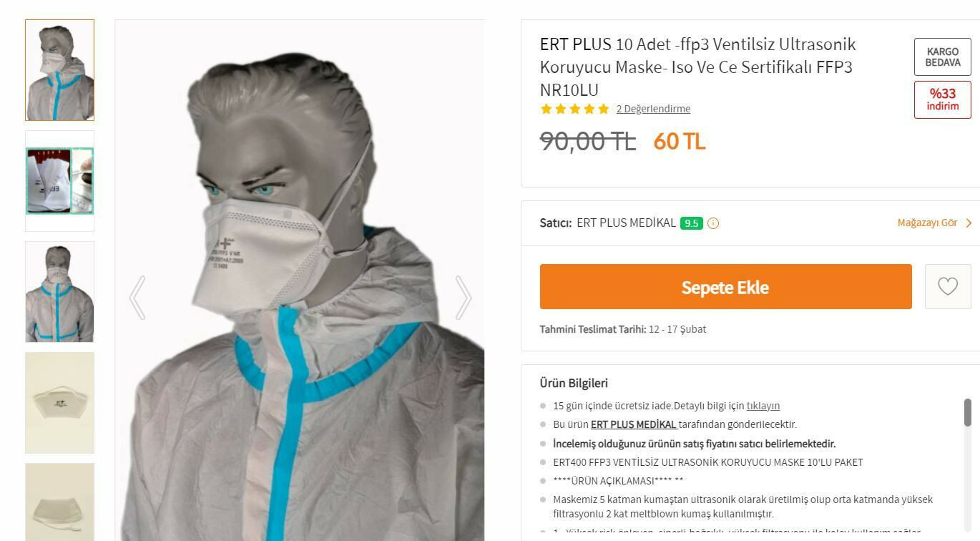Select fifth thumbnail of mask underside
The width and height of the screenshot is (980, 541).
coord(59,502)
